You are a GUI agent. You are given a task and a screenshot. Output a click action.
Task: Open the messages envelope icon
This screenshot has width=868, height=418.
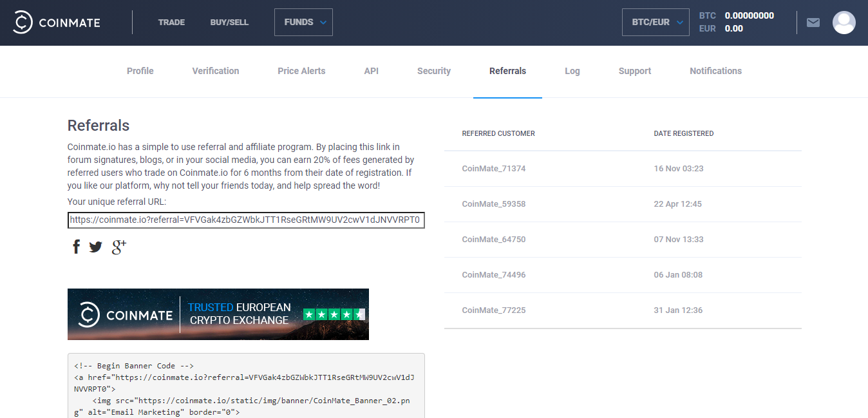[813, 23]
